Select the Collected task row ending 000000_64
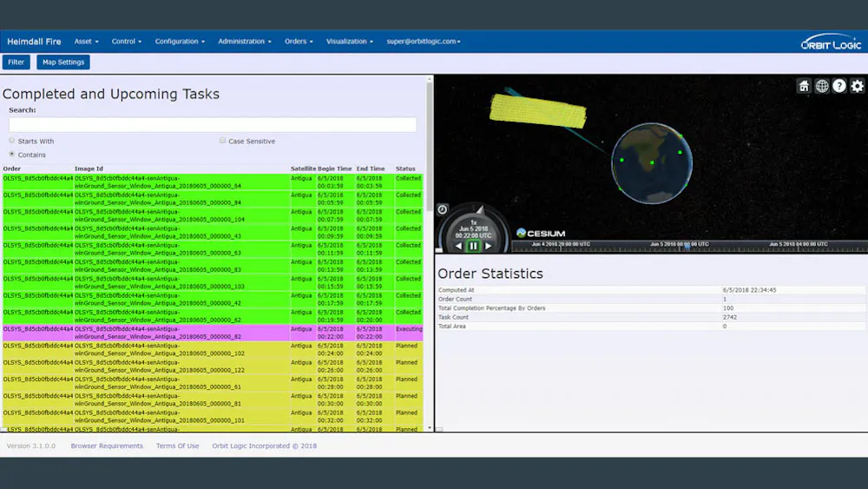The image size is (868, 489). pyautogui.click(x=213, y=182)
